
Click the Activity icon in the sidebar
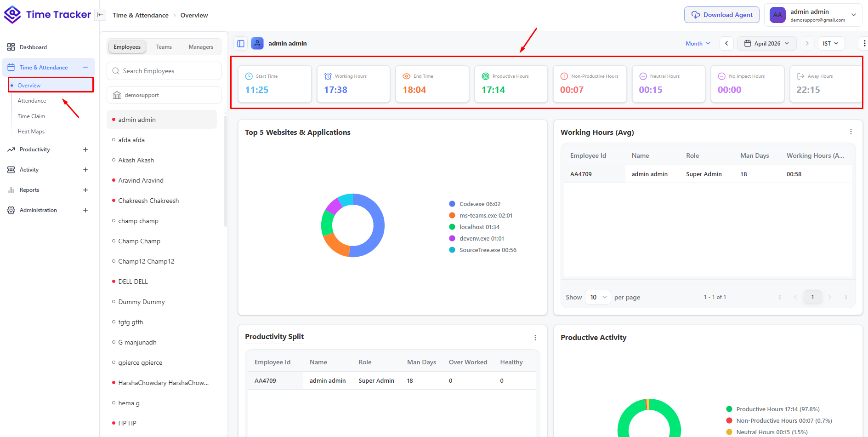coord(11,170)
